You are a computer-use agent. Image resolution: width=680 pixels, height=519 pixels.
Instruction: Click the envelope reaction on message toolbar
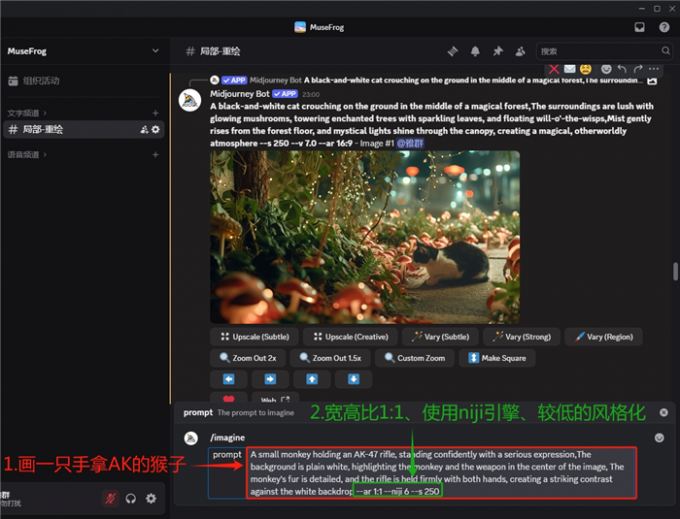(x=569, y=69)
